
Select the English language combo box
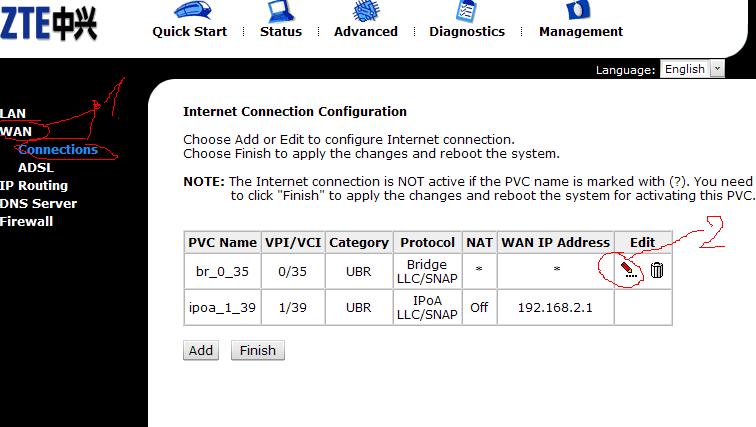click(692, 69)
